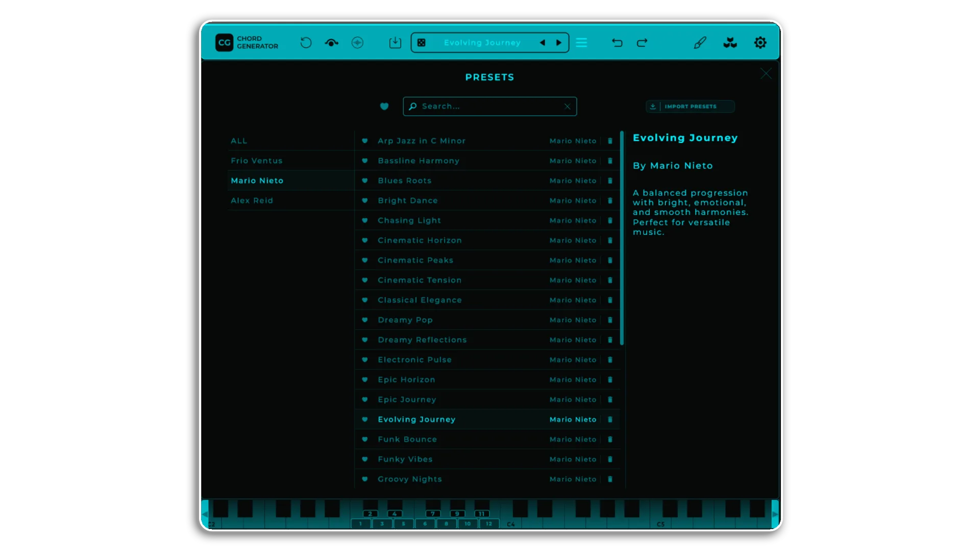This screenshot has width=980, height=551.
Task: Click trash icon for Electronic Pulse
Action: [x=610, y=360]
